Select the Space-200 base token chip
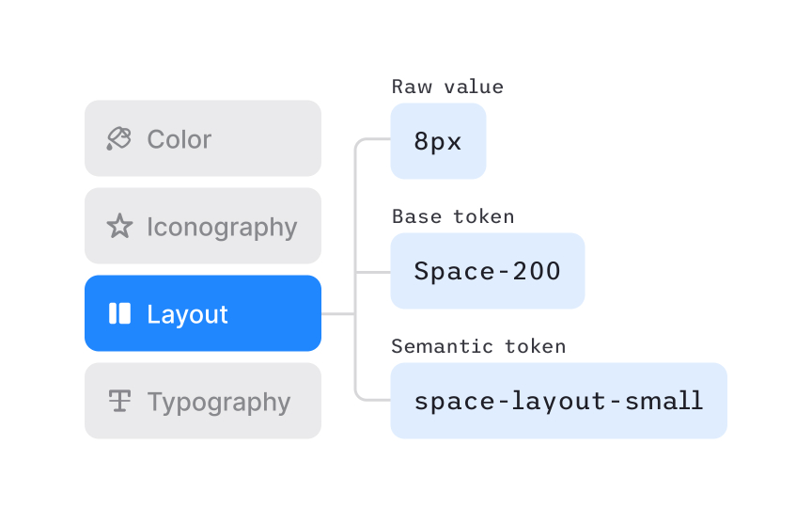This screenshot has height=508, width=812. point(487,271)
